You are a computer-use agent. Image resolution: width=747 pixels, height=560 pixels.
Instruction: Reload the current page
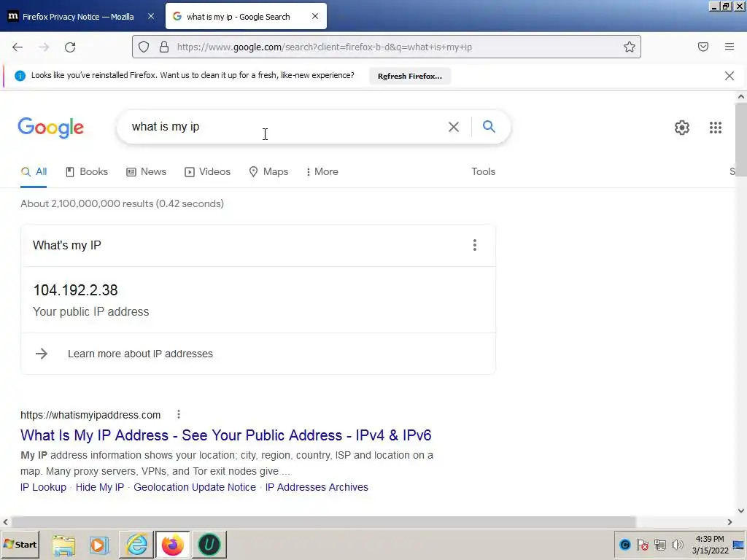(x=70, y=47)
